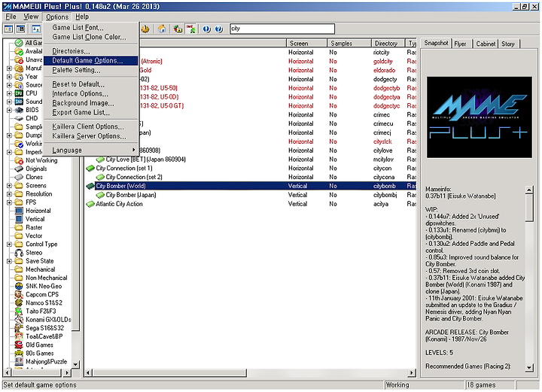The image size is (542, 392).
Task: Choose Default Game Options menu entry
Action: [90, 60]
